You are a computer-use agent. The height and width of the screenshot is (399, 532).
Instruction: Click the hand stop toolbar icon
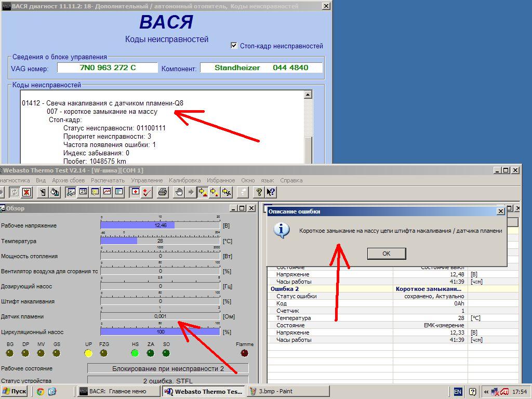[x=179, y=192]
